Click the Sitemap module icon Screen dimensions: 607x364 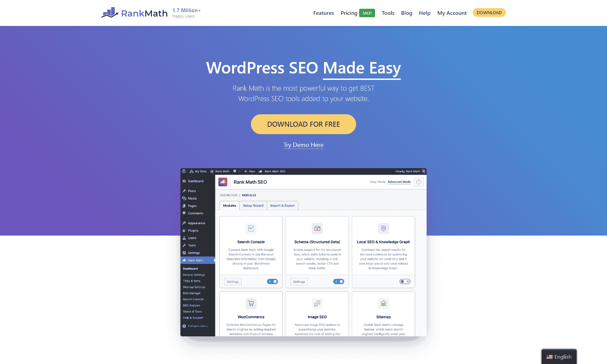point(383,304)
